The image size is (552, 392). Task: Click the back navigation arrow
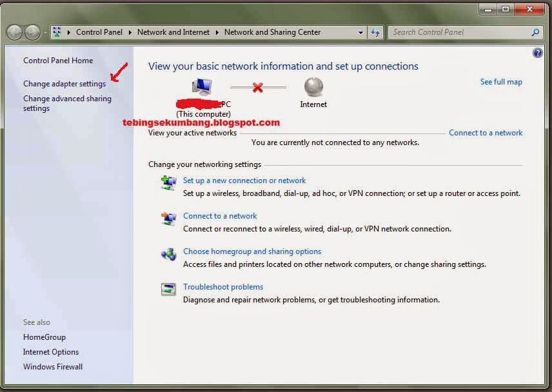[14, 32]
